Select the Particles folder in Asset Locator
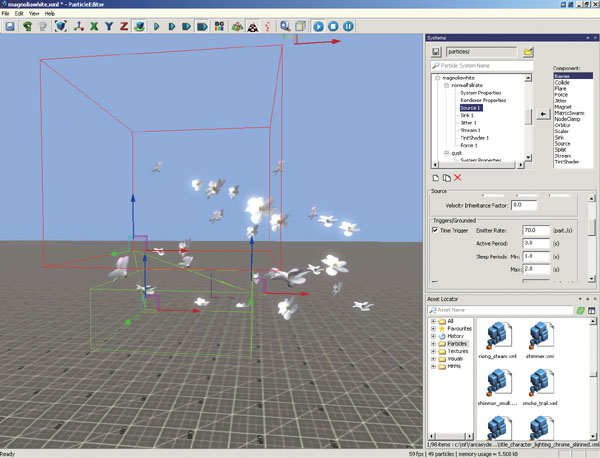This screenshot has height=458, width=600. 457,343
